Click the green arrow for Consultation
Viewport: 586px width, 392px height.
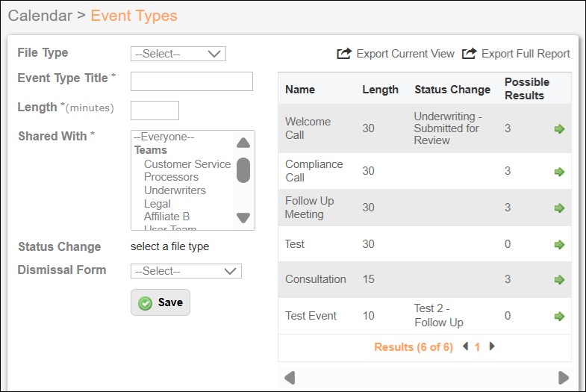pos(559,279)
